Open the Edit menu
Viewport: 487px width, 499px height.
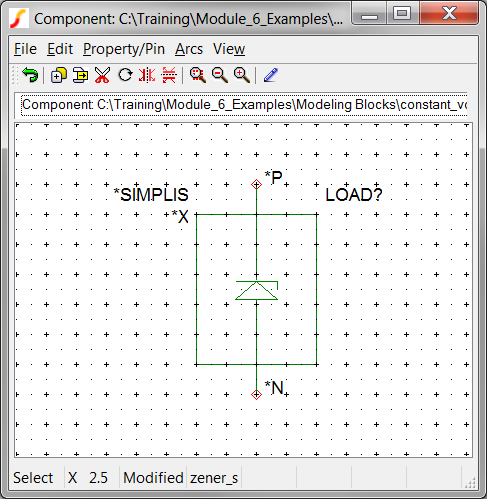coord(60,49)
